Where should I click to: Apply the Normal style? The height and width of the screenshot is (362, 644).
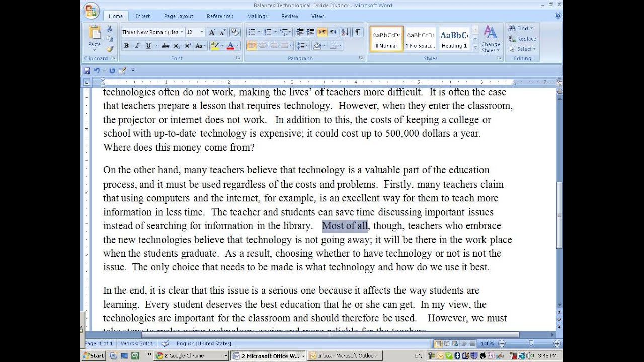click(x=386, y=39)
